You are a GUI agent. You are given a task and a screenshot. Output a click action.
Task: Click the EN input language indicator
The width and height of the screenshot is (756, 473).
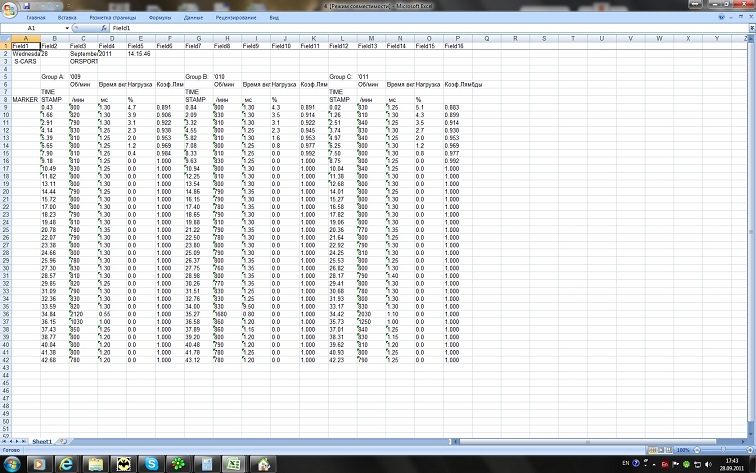click(626, 463)
